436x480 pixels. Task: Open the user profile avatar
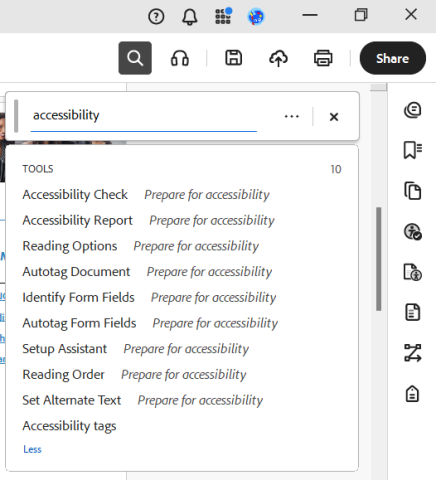(x=256, y=16)
